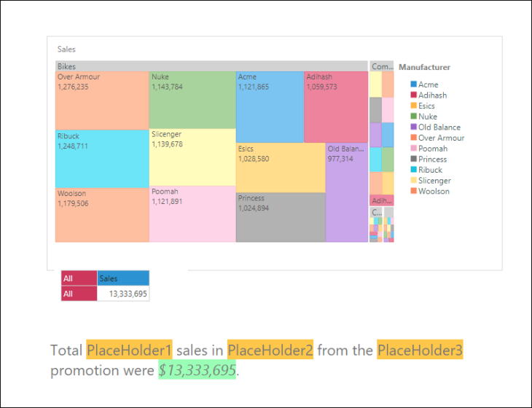Select the Adihash legend color square
This screenshot has width=532, height=408.
[x=413, y=95]
